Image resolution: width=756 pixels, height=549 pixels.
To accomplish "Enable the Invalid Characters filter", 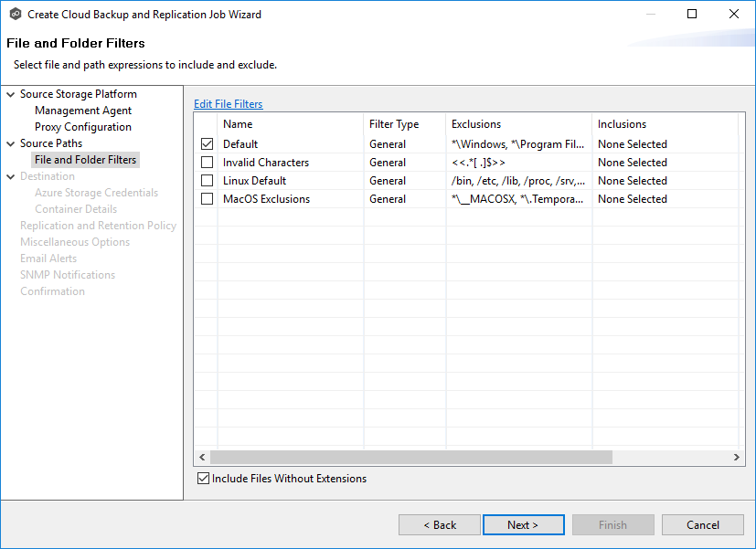I will [x=208, y=162].
